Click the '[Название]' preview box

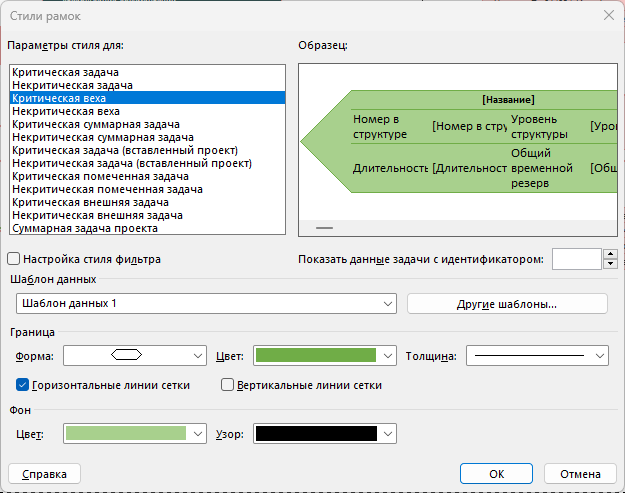tap(508, 100)
